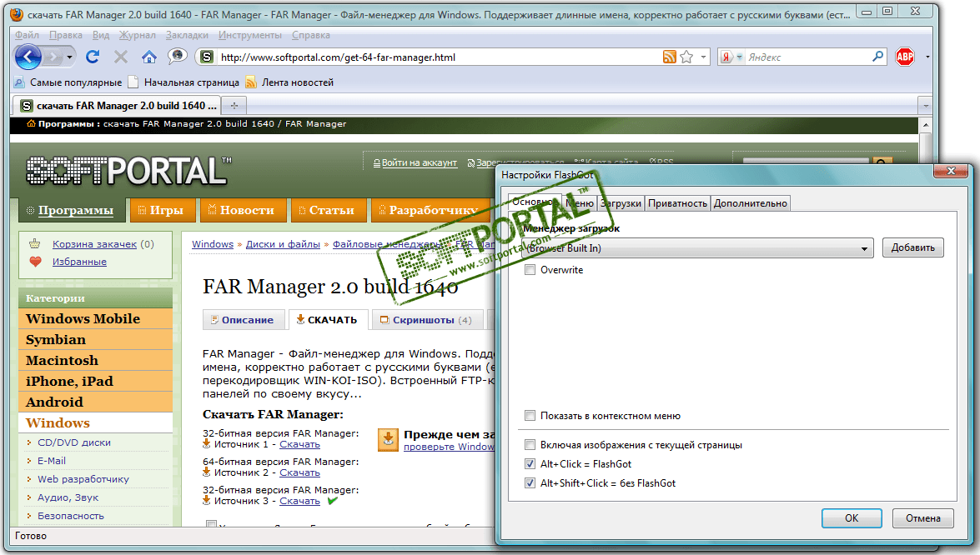Open the CD/DVD диски subcategory
980x555 pixels.
73,442
